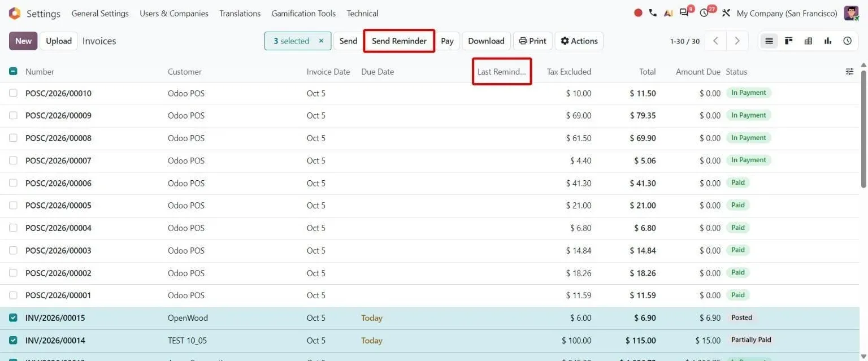Switch to graph bar chart view icon
Screen dimensions: 868x361
[828, 41]
